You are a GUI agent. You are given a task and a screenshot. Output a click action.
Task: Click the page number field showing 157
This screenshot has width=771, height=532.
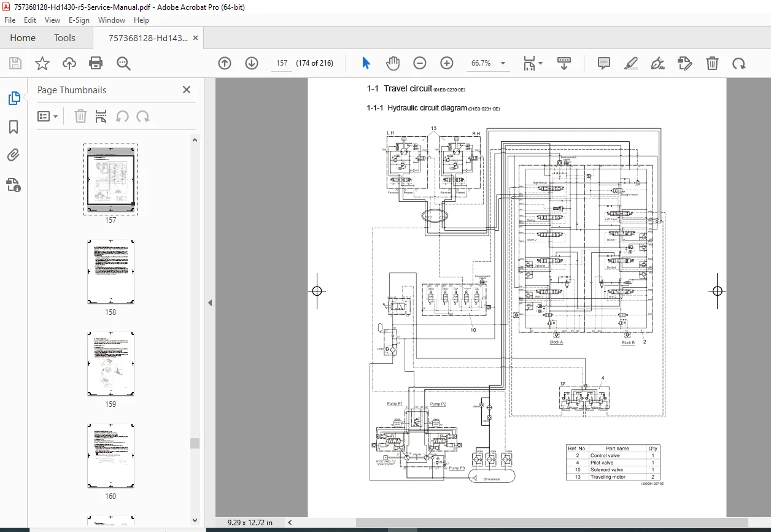coord(282,63)
